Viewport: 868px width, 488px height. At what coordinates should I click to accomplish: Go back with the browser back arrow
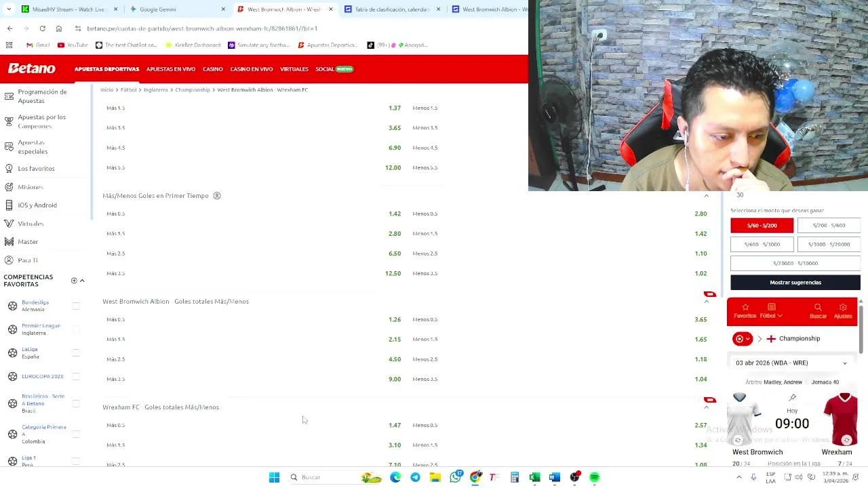[x=9, y=28]
